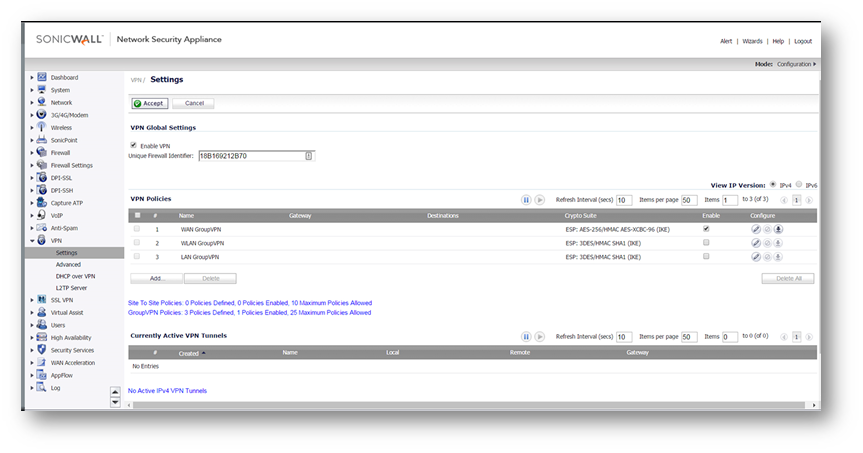Expand the Firewall Settings tree arrow
Image resolution: width=863 pixels, height=453 pixels.
click(x=32, y=165)
